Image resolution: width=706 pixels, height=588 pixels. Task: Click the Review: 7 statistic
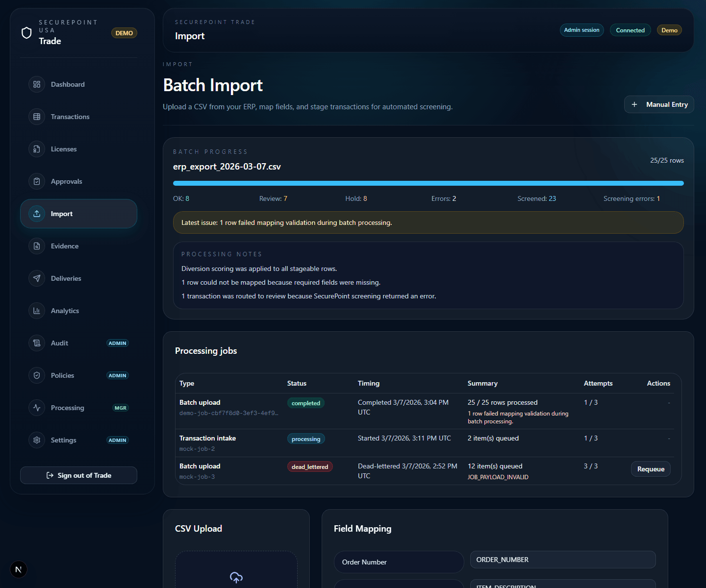(x=273, y=198)
